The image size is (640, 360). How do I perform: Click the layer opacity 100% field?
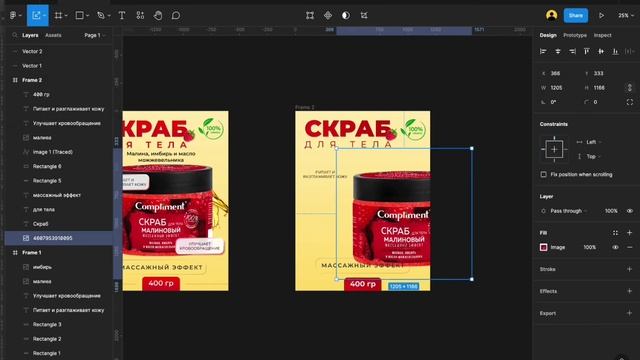click(x=611, y=211)
